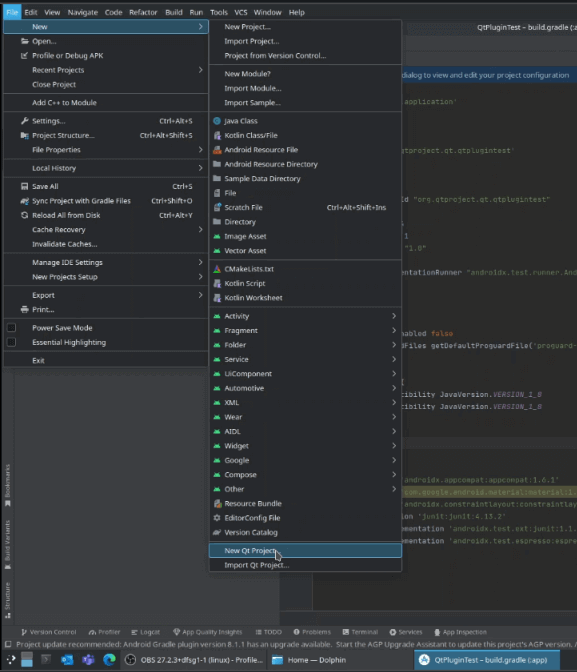Expand the Activity submenu arrow
Image resolution: width=577 pixels, height=672 pixels.
[394, 316]
